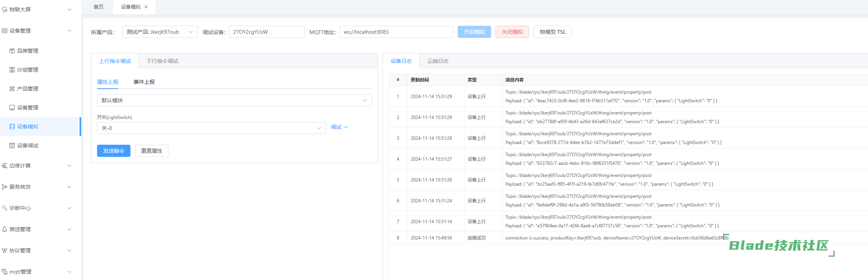Select the 下行指令调试 tab
The width and height of the screenshot is (868, 280).
[x=162, y=61]
